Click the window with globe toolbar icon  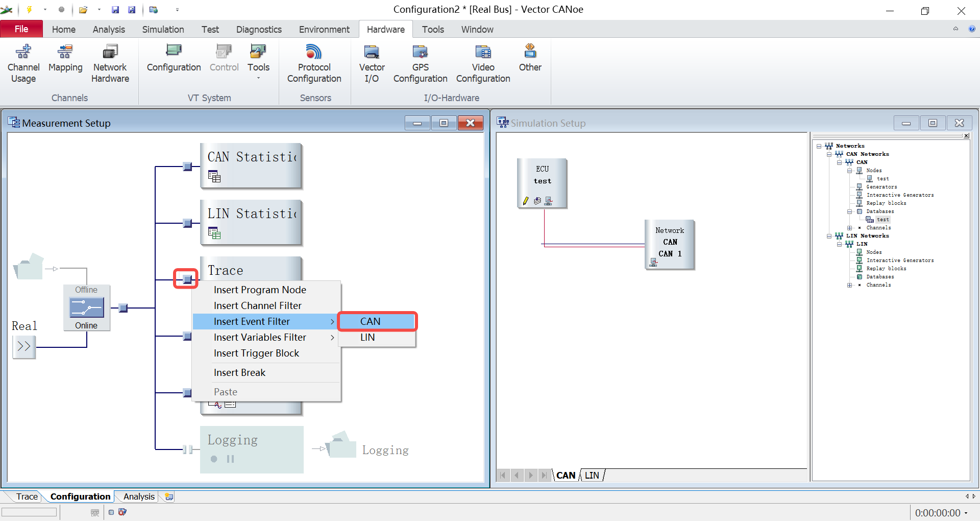[x=154, y=10]
